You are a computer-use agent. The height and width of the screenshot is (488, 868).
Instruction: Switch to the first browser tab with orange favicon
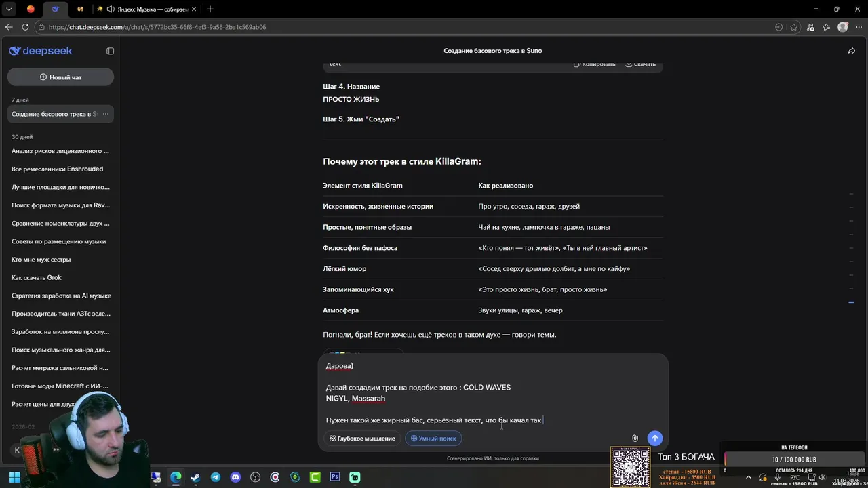click(x=31, y=9)
